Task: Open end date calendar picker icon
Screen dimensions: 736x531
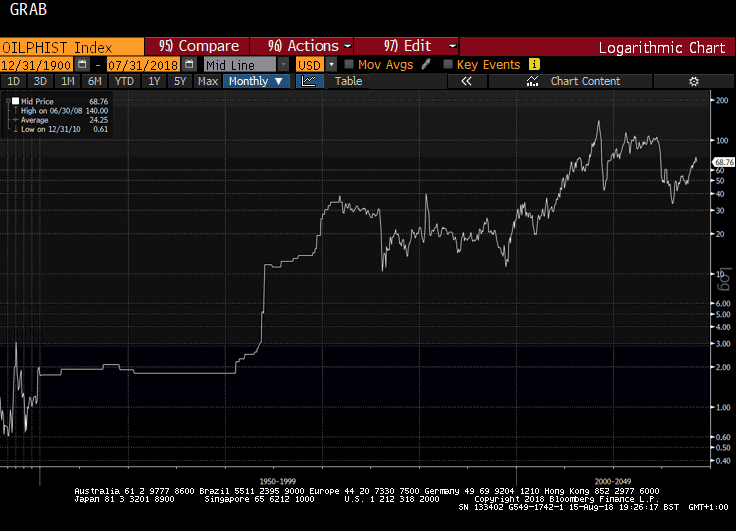Action: (x=189, y=64)
